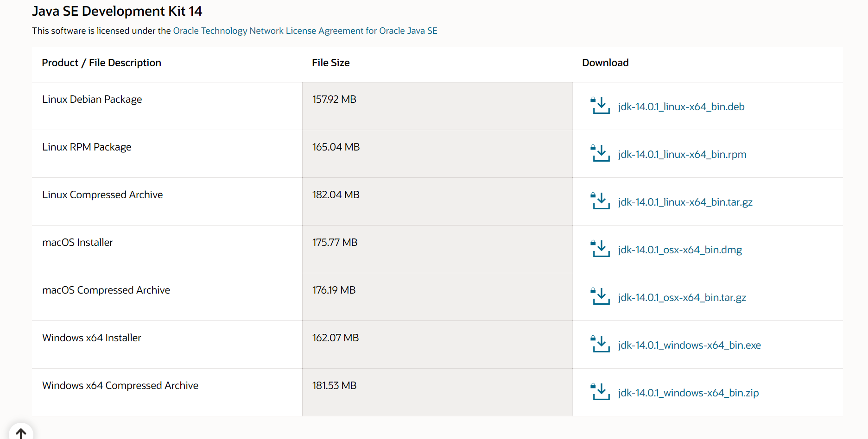Select the Windows x64 Installer text

(x=91, y=338)
